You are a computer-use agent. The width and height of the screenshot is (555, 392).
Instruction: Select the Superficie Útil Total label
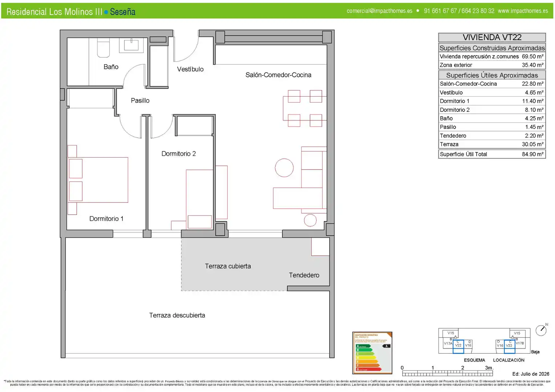coord(463,154)
